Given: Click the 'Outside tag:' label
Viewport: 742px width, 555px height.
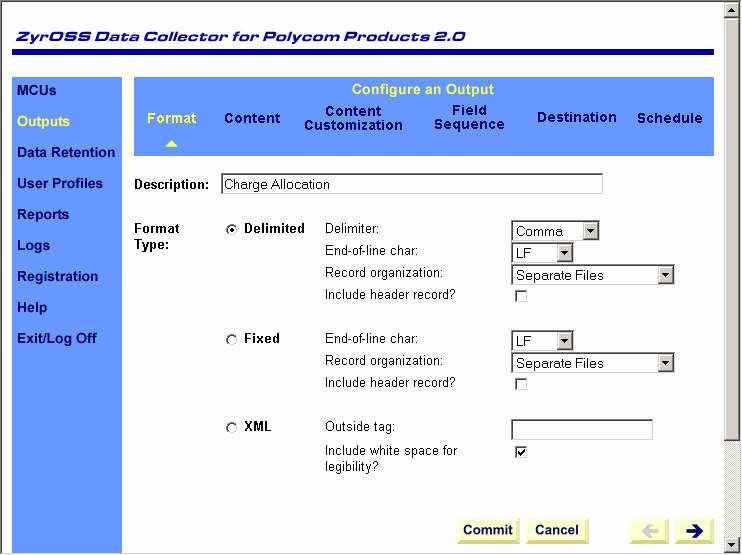Looking at the screenshot, I should tap(360, 427).
